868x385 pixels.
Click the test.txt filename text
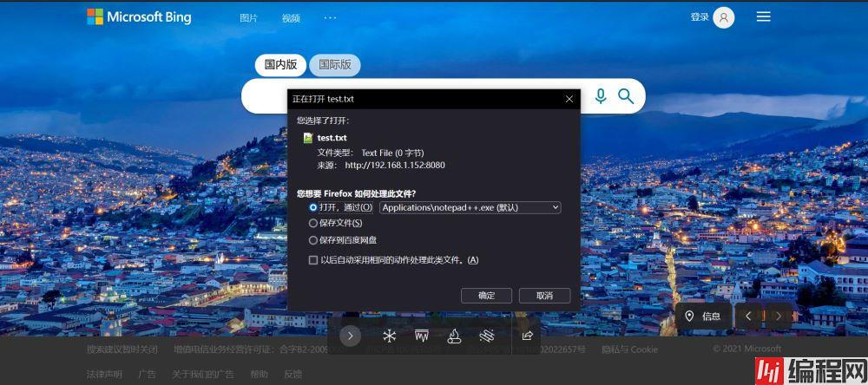click(332, 138)
